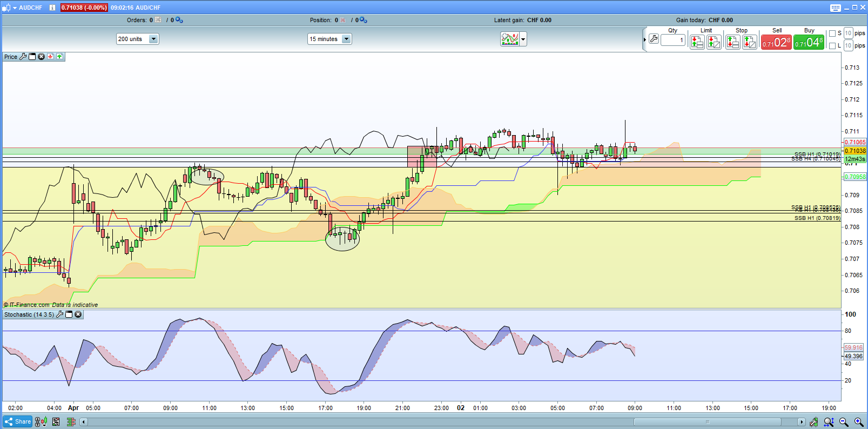Open order panel settings wrench
The image size is (868, 429).
click(x=654, y=39)
